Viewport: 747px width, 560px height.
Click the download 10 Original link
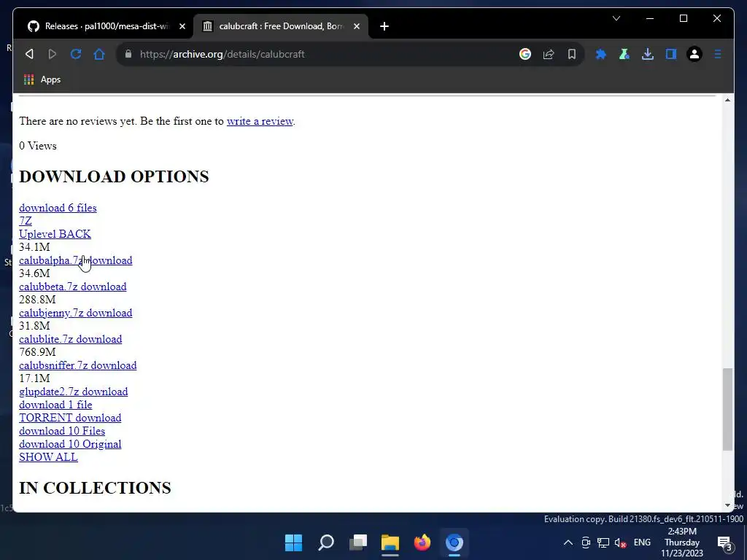70,444
